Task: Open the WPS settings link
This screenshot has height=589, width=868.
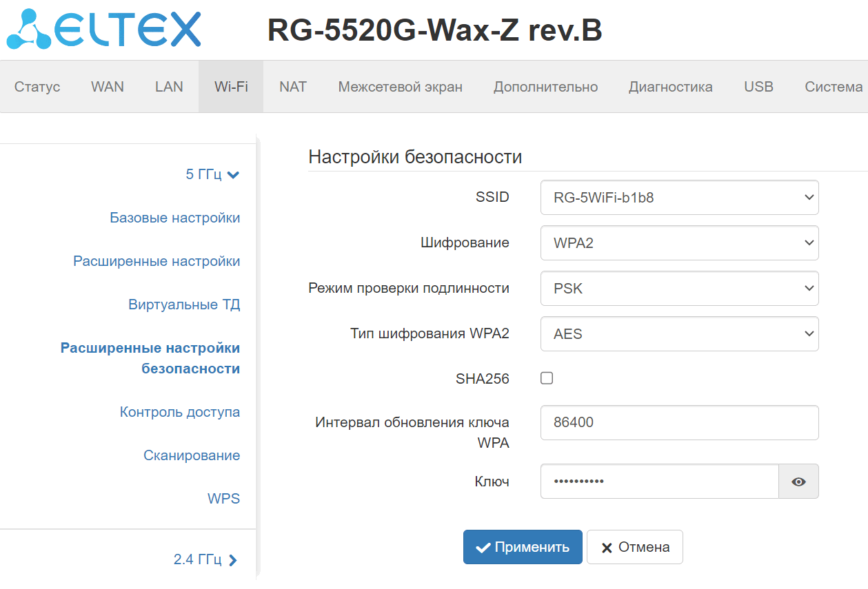Action: pyautogui.click(x=223, y=499)
